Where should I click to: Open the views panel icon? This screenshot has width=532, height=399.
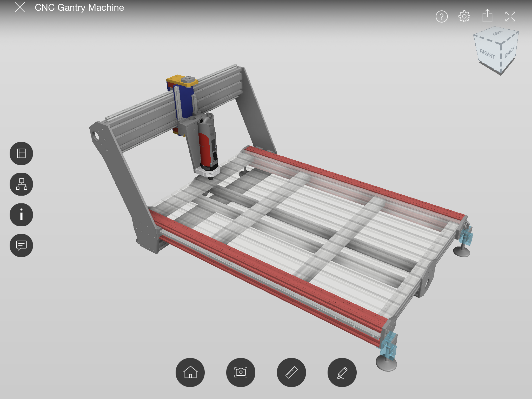coord(21,154)
